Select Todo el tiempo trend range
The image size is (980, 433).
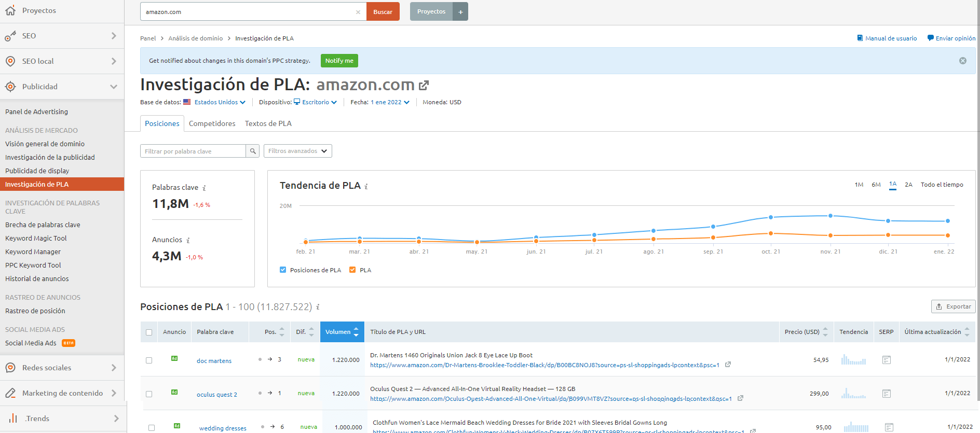pyautogui.click(x=942, y=185)
